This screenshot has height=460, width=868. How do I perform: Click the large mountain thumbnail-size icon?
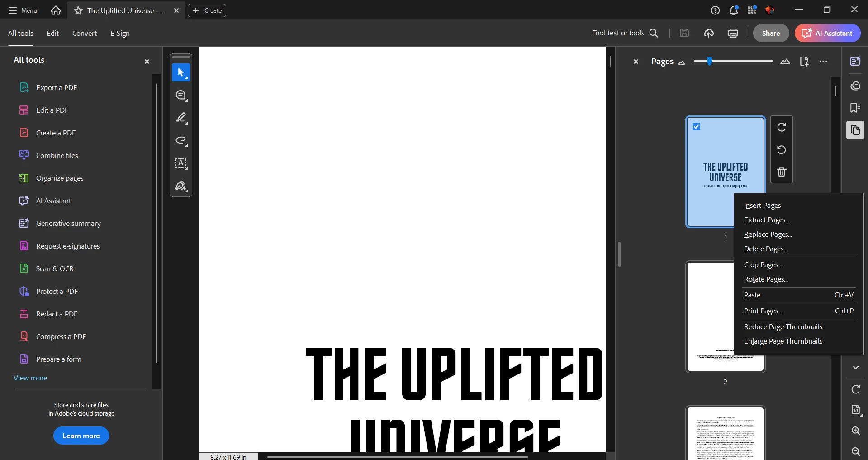click(x=785, y=62)
